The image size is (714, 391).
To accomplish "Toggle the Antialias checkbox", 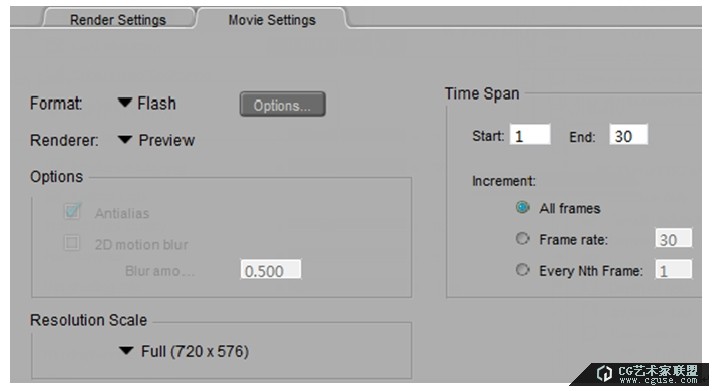I will click(x=72, y=212).
